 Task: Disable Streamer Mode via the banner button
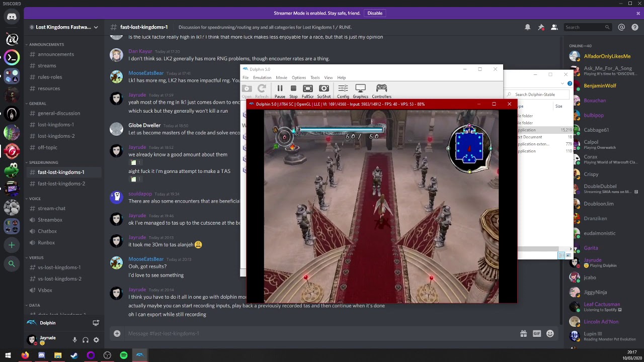click(375, 13)
